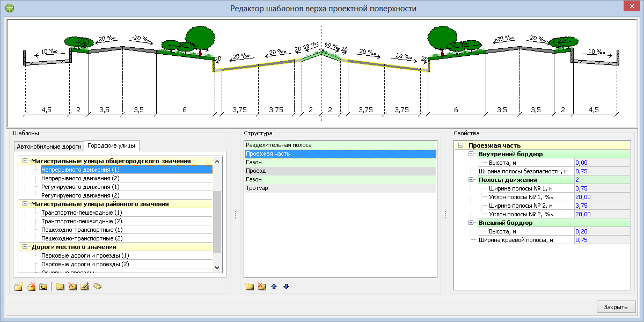Add a new element in Структура panel

(249, 287)
